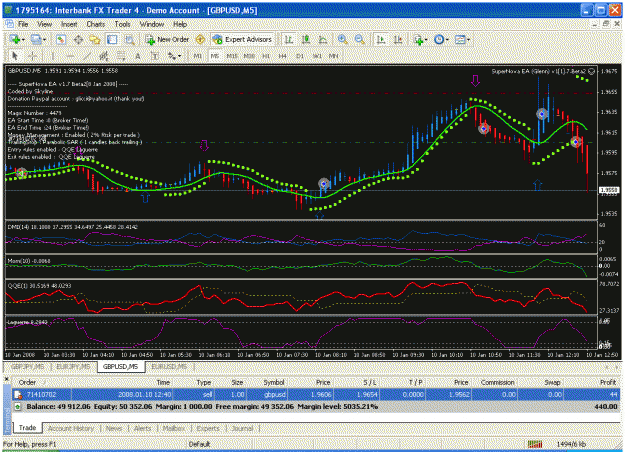Select the H4 timeframe button
The image size is (625, 452).
tap(283, 56)
